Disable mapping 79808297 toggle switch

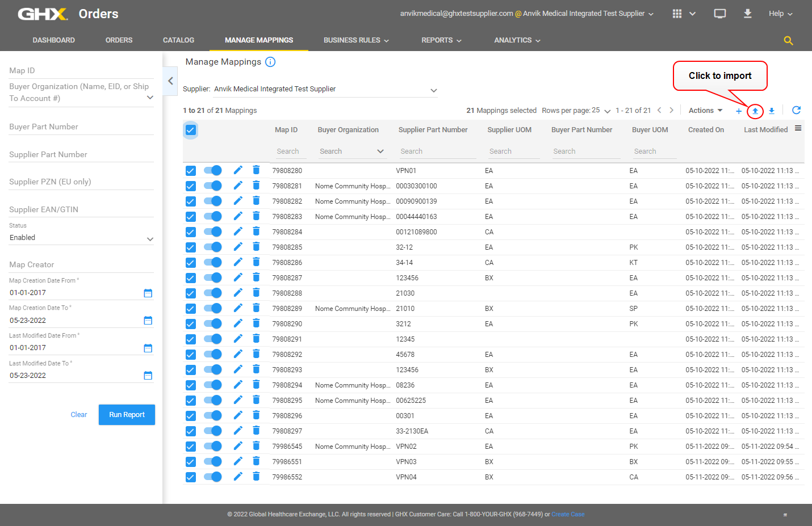click(213, 431)
